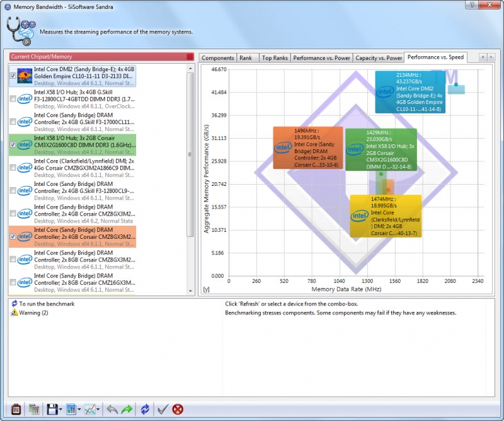Click the list's vertical scrollbar thumb
Viewport: 504px width, 421px height.
coord(190,154)
